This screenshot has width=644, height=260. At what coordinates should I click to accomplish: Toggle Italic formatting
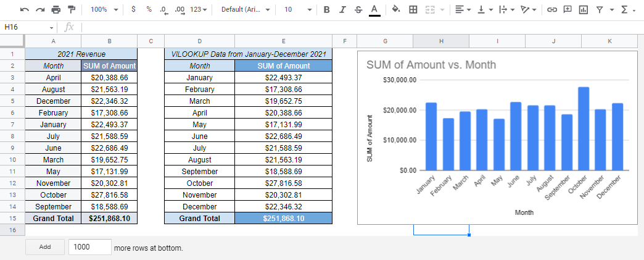[342, 10]
